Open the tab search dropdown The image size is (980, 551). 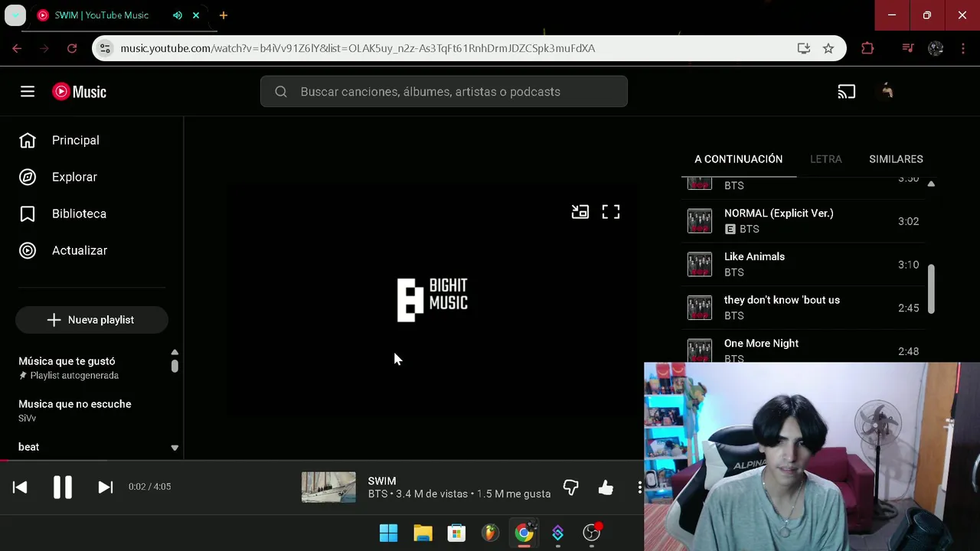coord(15,15)
